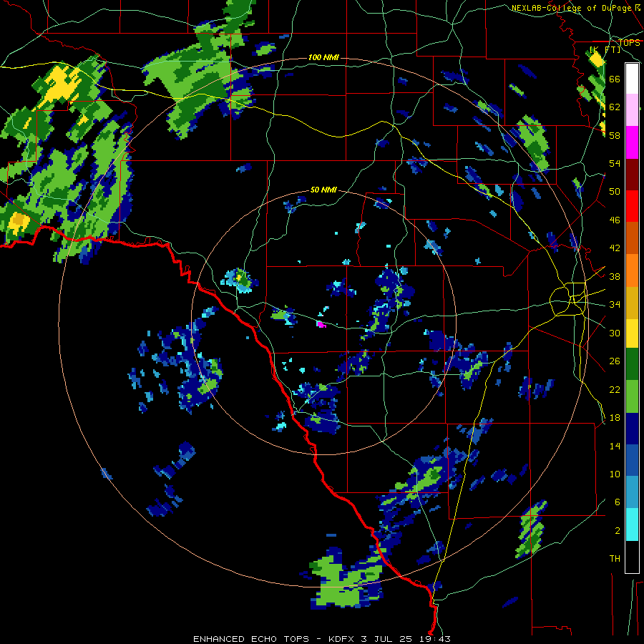Image resolution: width=644 pixels, height=644 pixels.
Task: Select the navy blue legend swatch
Action: point(632,429)
